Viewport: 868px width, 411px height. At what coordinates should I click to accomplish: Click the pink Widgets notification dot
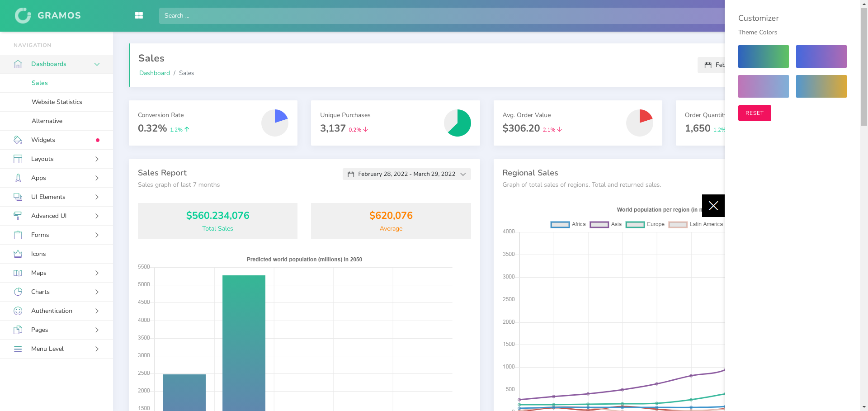coord(98,140)
